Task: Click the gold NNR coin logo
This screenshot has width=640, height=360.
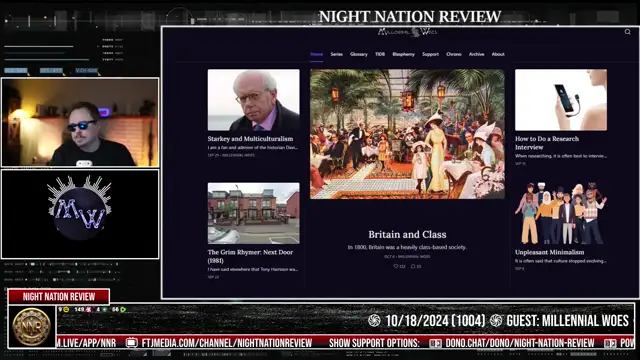Action: point(31,326)
